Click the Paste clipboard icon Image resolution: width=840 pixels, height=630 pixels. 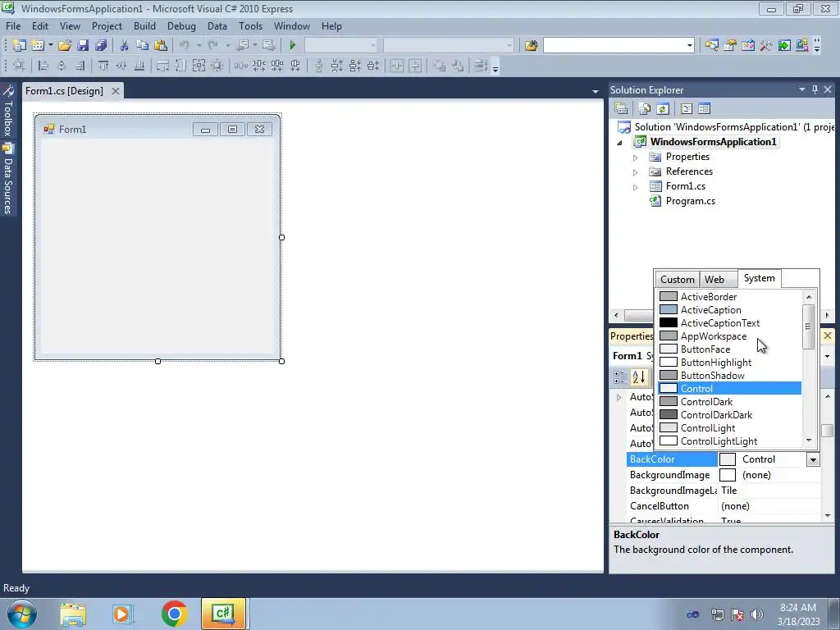click(x=160, y=46)
